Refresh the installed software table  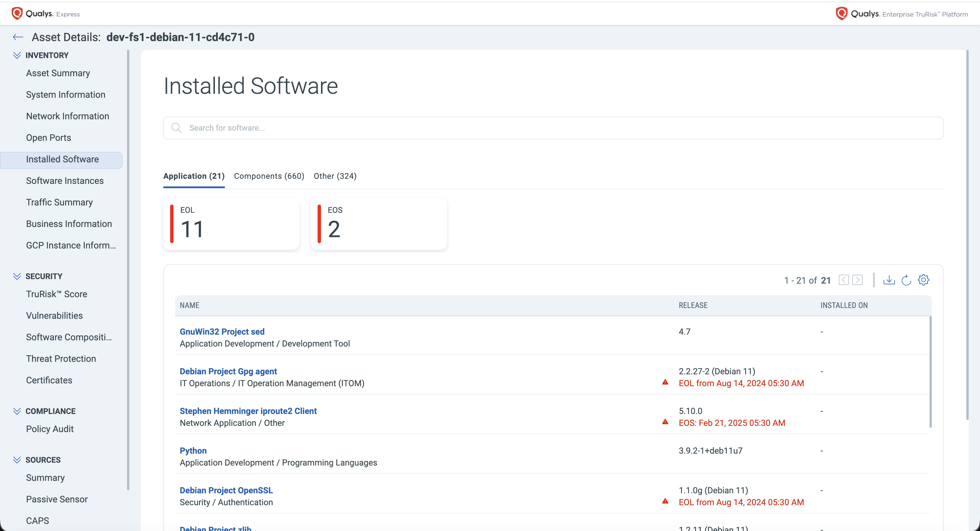906,280
